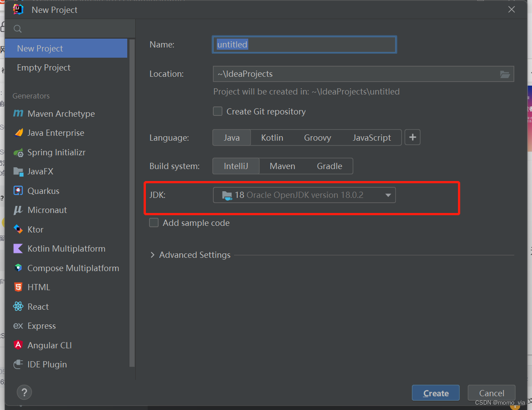Screen dimensions: 532x410
Task: Click the sidebar vertical scrollbar
Action: (x=132, y=202)
